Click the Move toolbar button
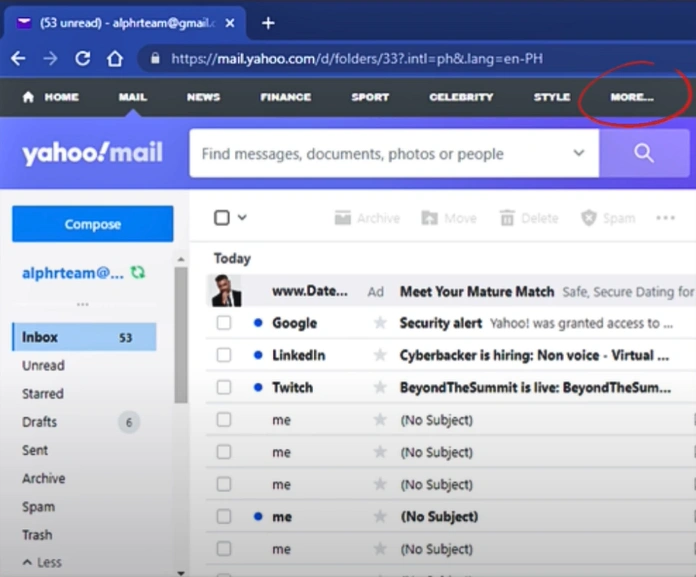This screenshot has width=696, height=577. pos(449,218)
